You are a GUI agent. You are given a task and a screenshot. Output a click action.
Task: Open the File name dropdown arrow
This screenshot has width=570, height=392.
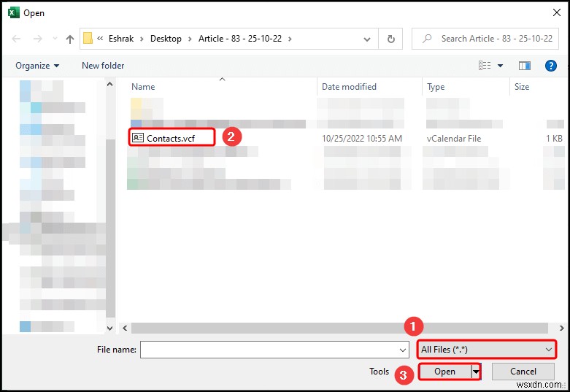click(x=402, y=350)
